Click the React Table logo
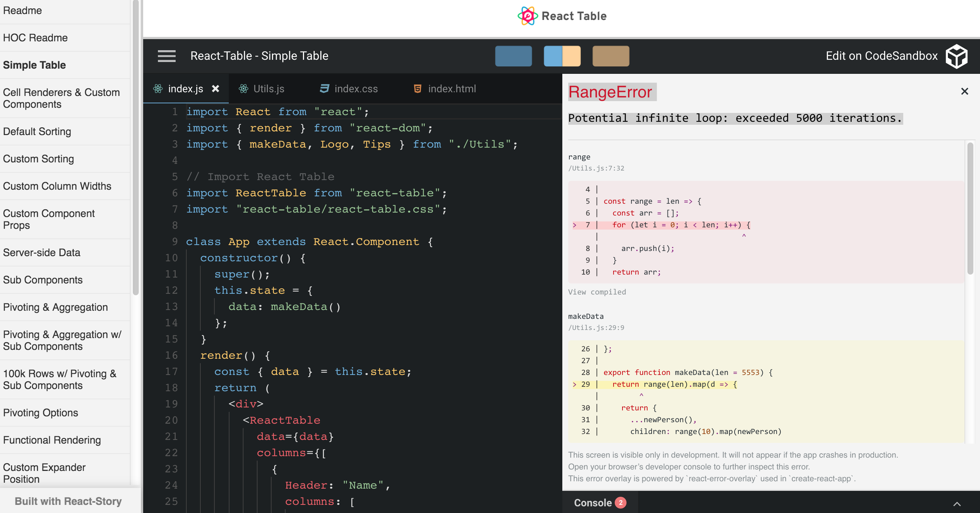The image size is (980, 513). [x=527, y=16]
